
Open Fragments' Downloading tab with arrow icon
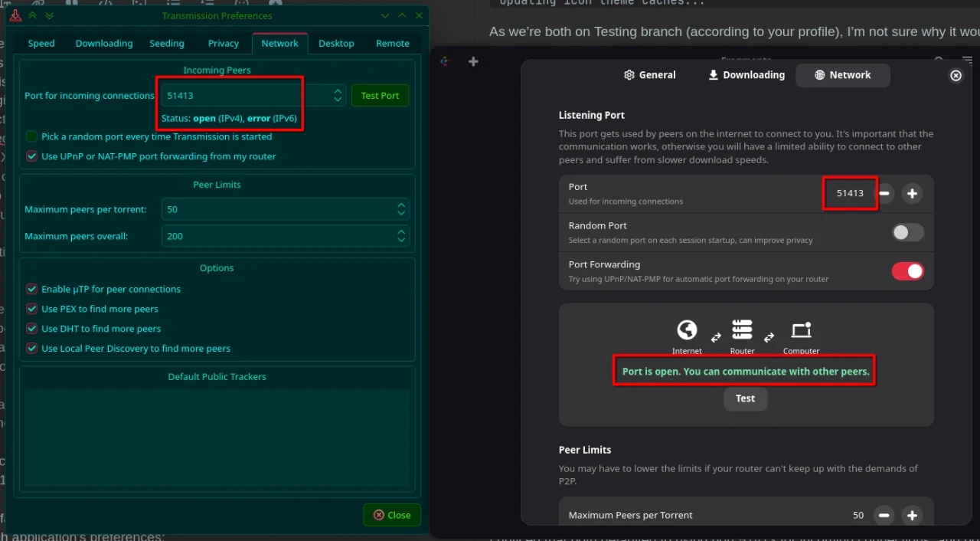[746, 75]
